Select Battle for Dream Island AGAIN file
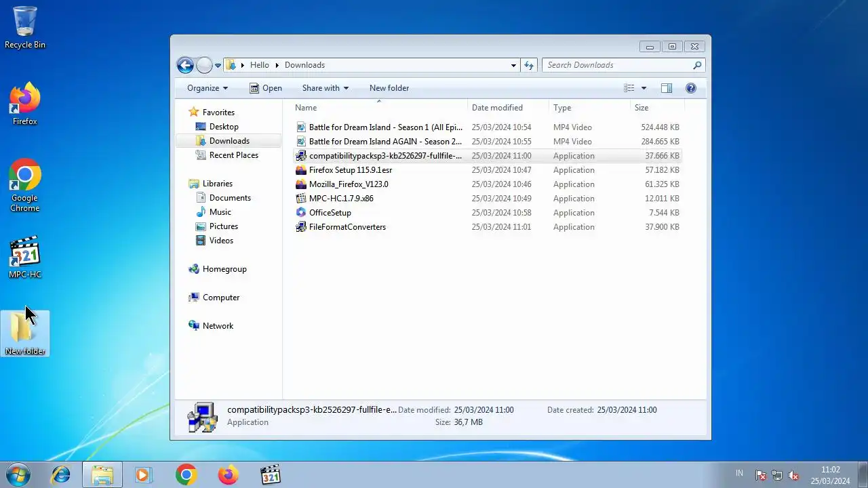Viewport: 868px width, 488px height. click(x=488, y=142)
